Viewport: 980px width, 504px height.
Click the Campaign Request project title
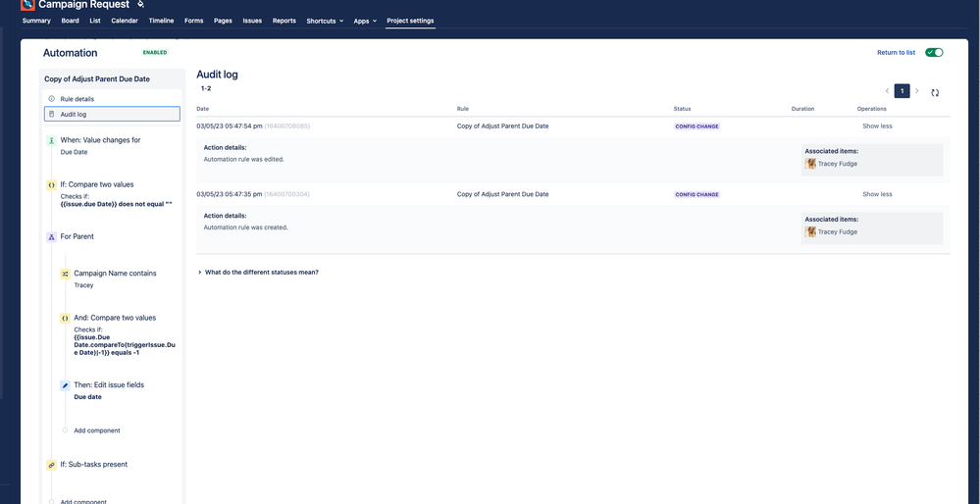tap(83, 5)
